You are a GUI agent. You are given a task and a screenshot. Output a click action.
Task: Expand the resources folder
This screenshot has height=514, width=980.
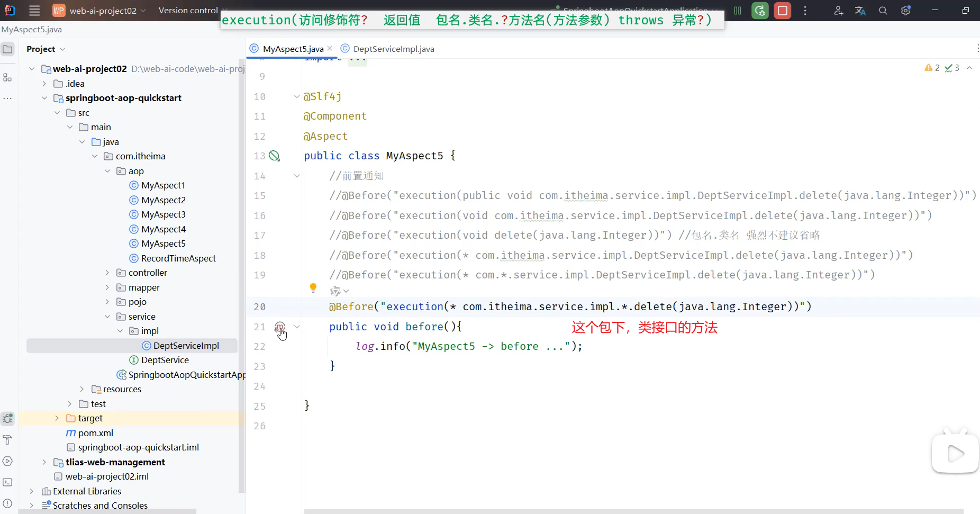(82, 389)
